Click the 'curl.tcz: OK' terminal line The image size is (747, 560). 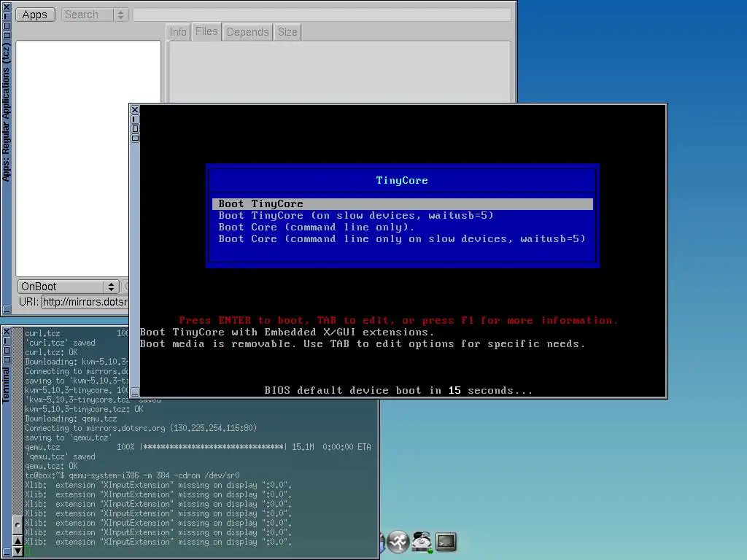click(x=51, y=352)
